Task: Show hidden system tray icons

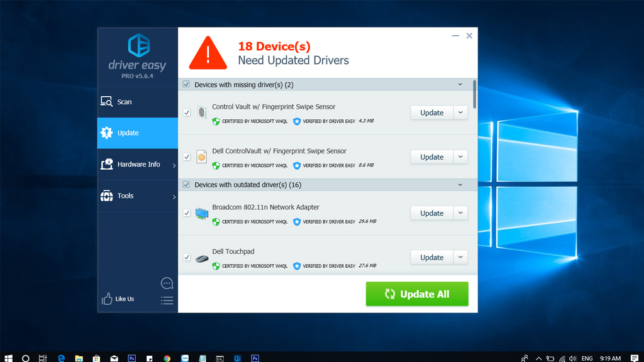Action: (539, 358)
